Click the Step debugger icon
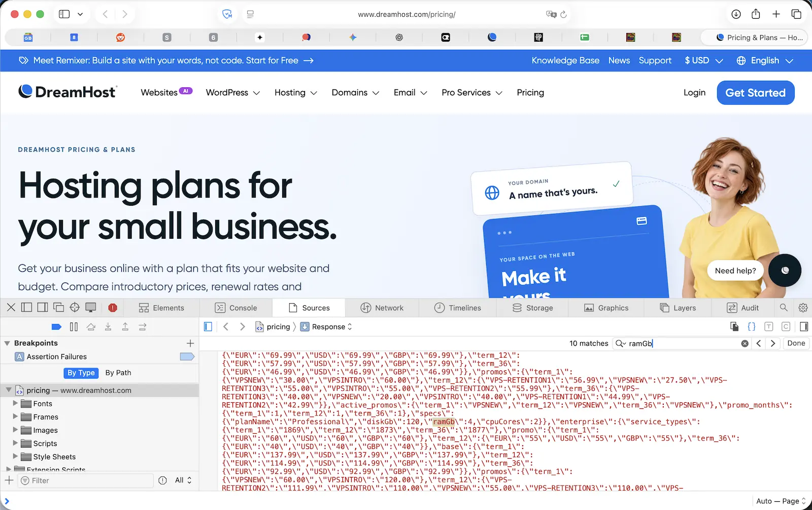The width and height of the screenshot is (812, 510). (x=142, y=327)
